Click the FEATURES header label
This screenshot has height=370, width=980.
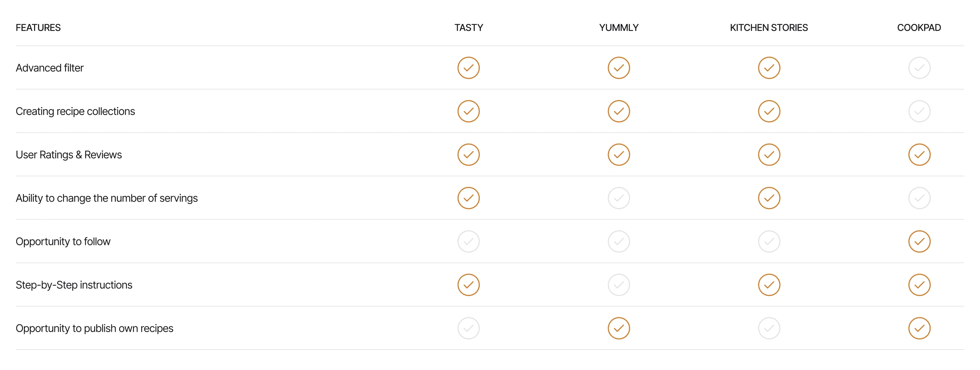38,27
